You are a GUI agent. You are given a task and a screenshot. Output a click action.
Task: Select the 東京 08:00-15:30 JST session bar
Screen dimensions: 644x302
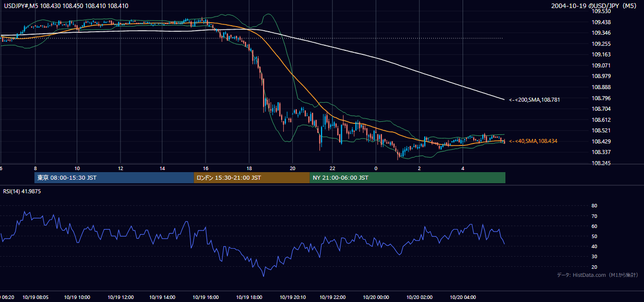click(114, 178)
